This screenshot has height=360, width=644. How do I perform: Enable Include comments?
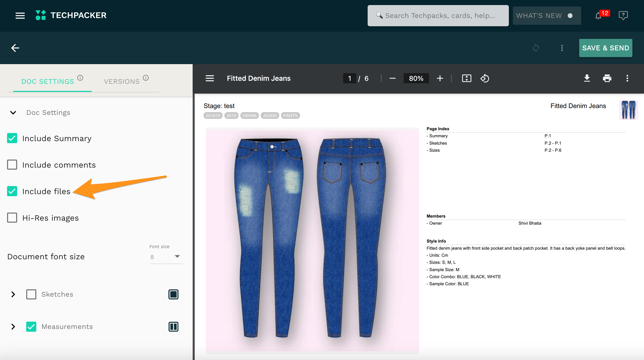pyautogui.click(x=12, y=165)
